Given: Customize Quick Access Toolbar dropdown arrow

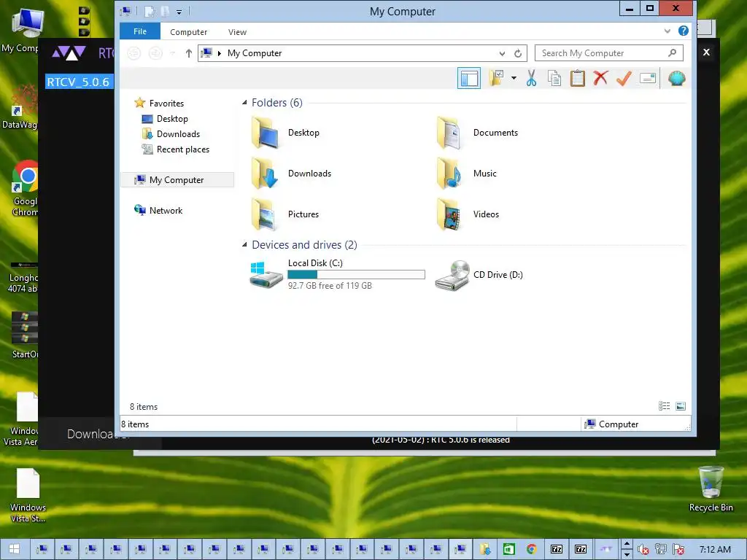Looking at the screenshot, I should point(179,12).
